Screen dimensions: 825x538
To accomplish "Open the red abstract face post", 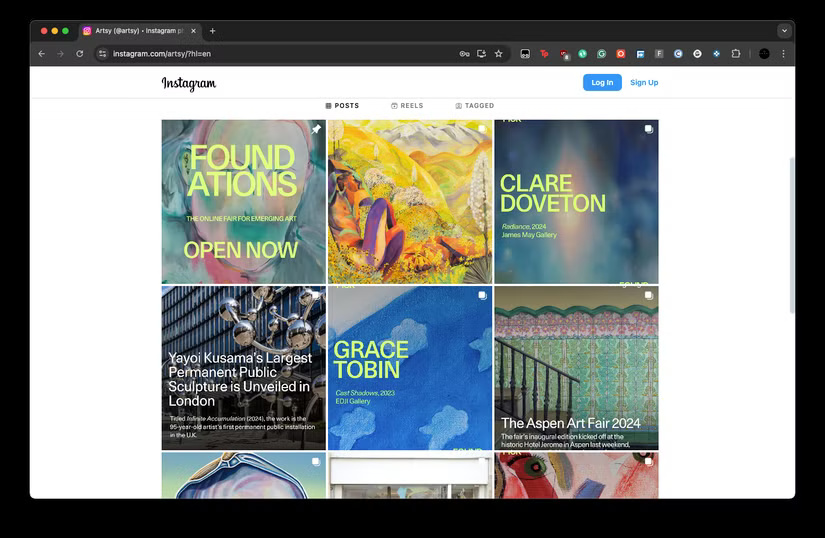I will pyautogui.click(x=576, y=475).
